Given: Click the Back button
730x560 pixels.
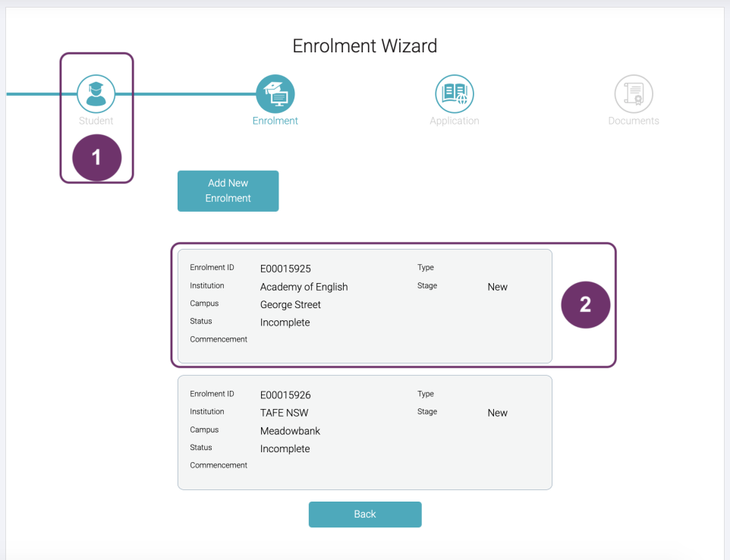Looking at the screenshot, I should tap(365, 514).
